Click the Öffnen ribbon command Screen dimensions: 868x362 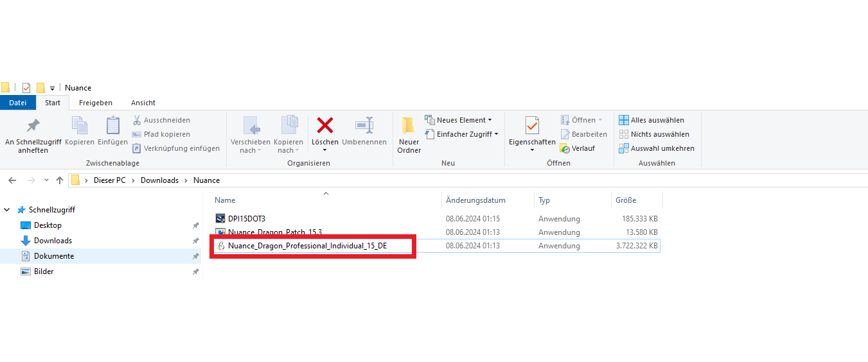[581, 120]
